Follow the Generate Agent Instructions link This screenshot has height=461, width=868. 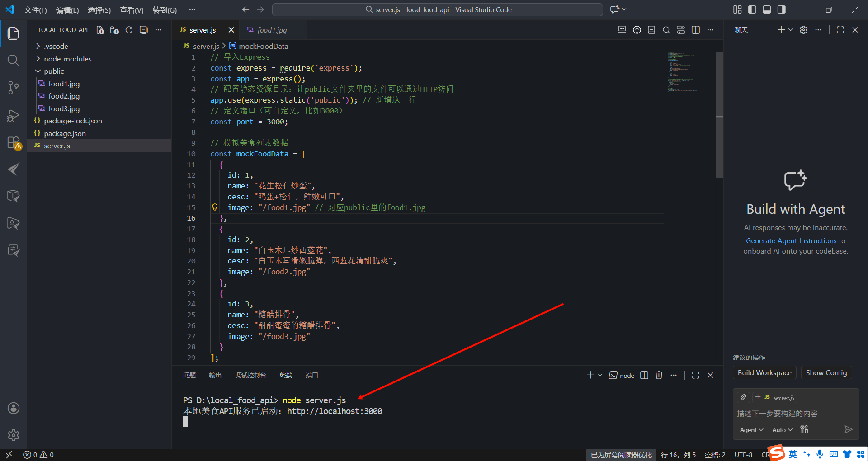tap(791, 241)
